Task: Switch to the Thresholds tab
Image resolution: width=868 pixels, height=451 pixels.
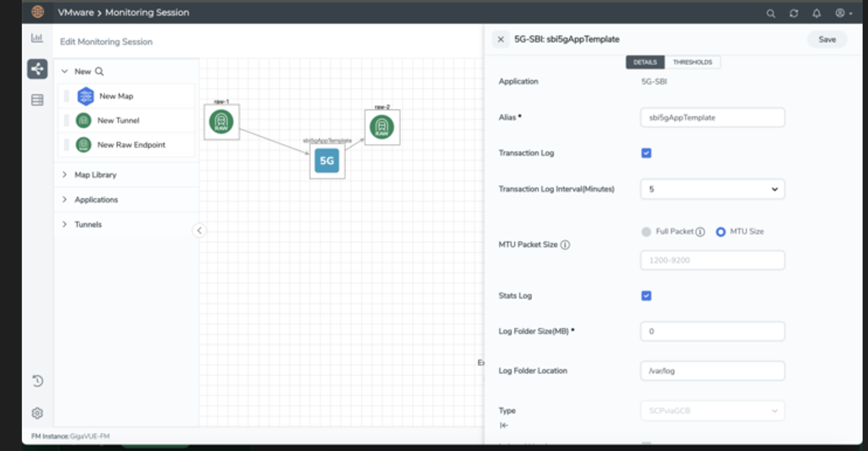Action: pyautogui.click(x=692, y=62)
